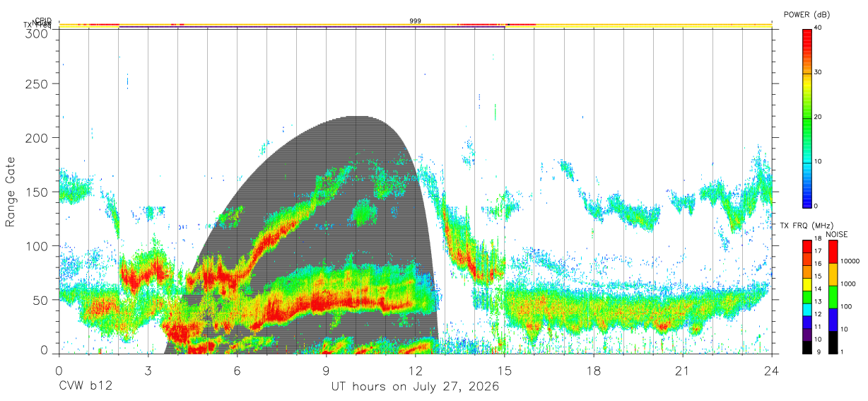Image resolution: width=868 pixels, height=401 pixels.
Task: Select the 10000 tick on NOISE legend
Action: (x=850, y=262)
